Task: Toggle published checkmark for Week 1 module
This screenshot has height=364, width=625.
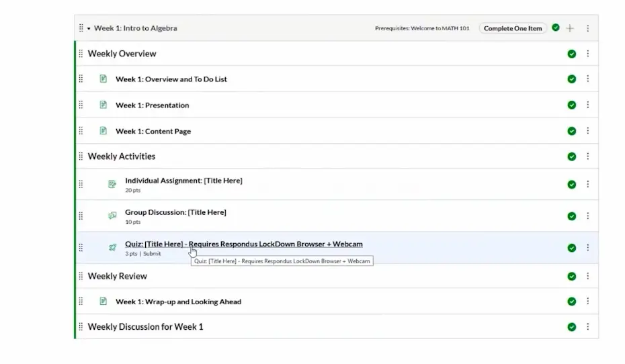Action: (556, 28)
